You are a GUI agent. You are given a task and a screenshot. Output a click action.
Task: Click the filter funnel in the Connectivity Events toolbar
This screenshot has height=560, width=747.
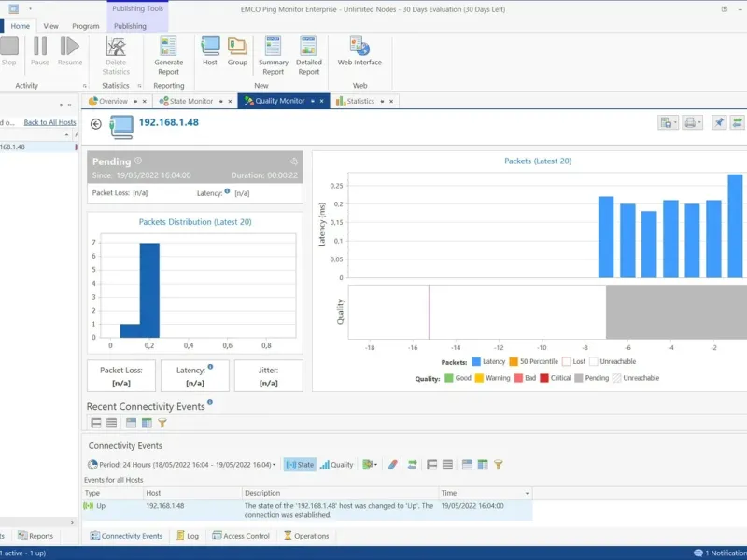click(x=499, y=465)
